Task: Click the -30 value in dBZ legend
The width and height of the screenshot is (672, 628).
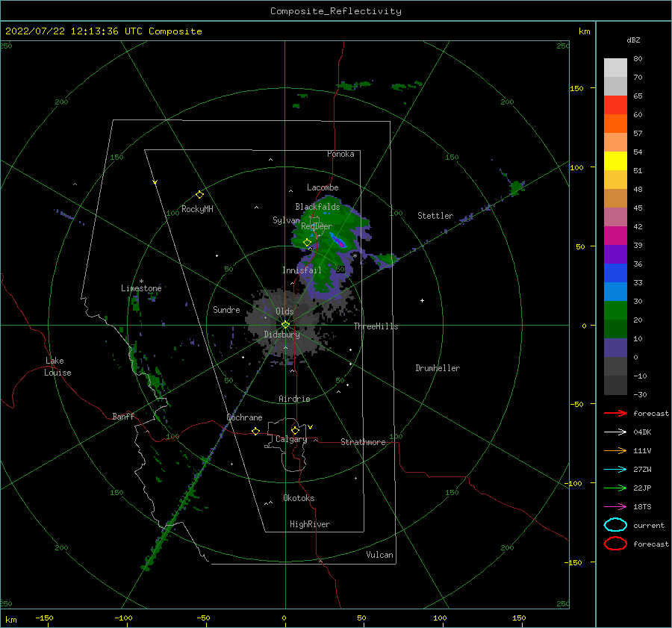Action: (640, 394)
